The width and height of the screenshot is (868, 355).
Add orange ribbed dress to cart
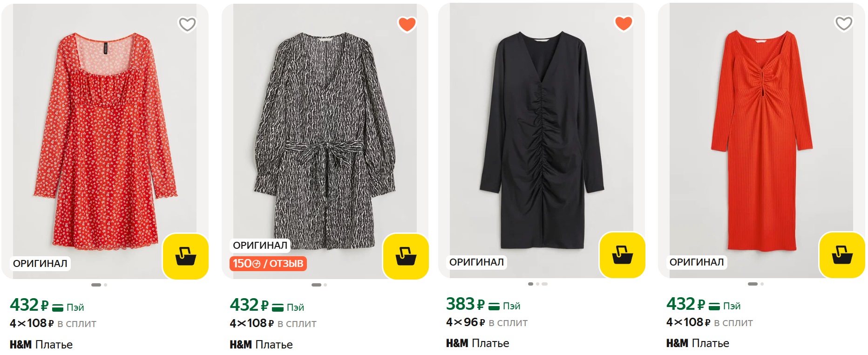pos(842,255)
